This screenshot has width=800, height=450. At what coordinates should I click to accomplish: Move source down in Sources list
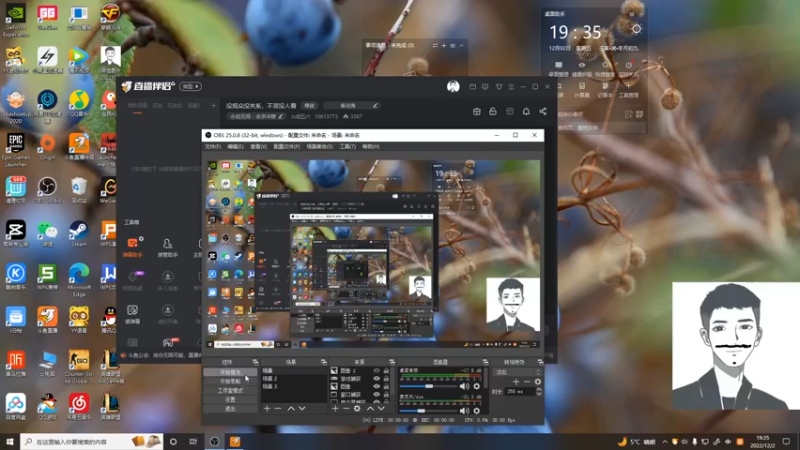click(x=381, y=409)
